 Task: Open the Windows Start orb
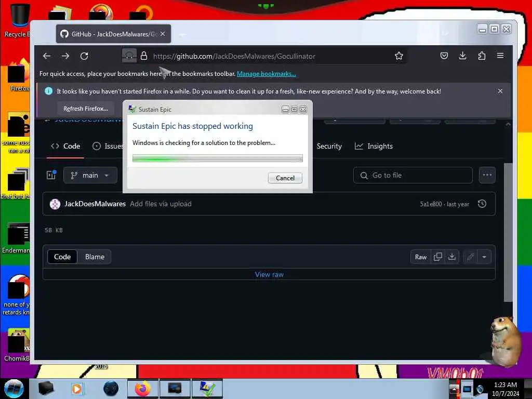click(x=14, y=389)
